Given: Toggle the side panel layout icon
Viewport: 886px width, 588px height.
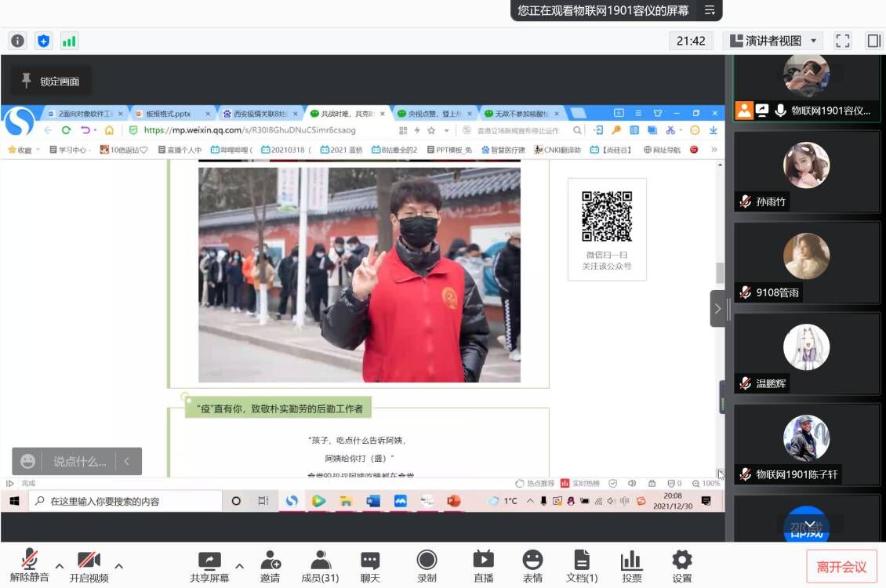Looking at the screenshot, I should pos(873,41).
